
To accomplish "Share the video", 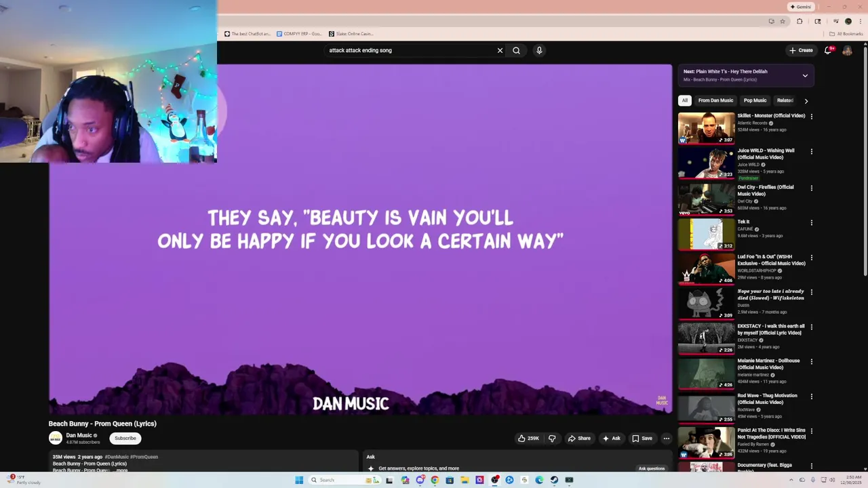I will (579, 439).
